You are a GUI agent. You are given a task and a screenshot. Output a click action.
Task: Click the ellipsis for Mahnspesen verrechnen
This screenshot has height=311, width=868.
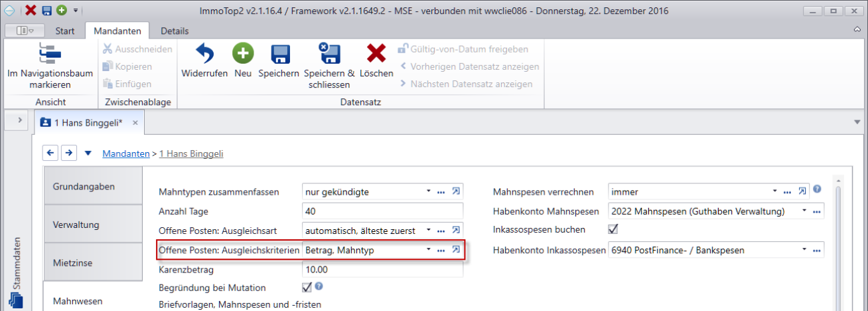tap(788, 192)
